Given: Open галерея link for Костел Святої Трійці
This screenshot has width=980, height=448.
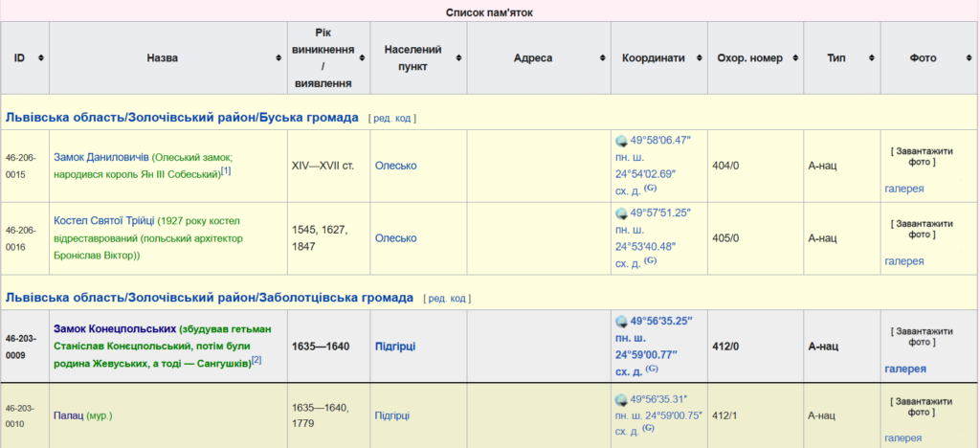Looking at the screenshot, I should click(x=903, y=261).
